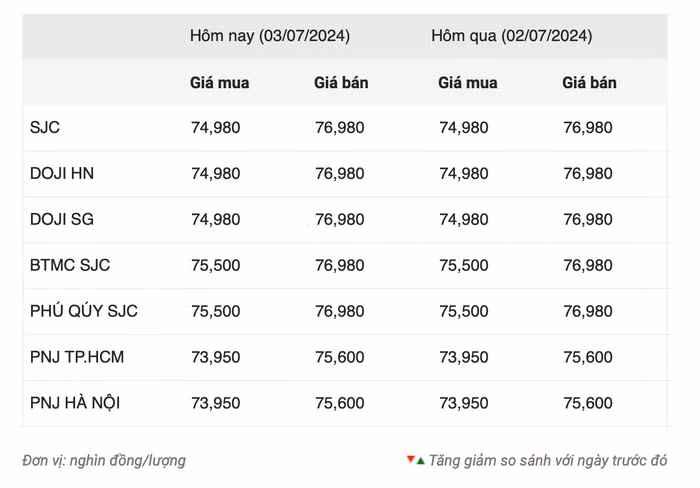Image resolution: width=700 pixels, height=488 pixels.
Task: Choose the PNJ HÀ NỘI row label
Action: 75,403
